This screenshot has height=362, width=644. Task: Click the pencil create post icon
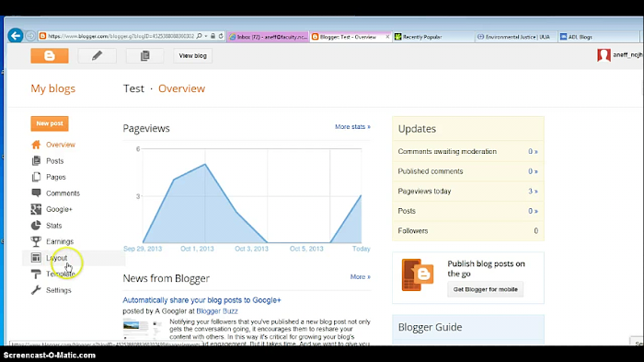(x=97, y=55)
